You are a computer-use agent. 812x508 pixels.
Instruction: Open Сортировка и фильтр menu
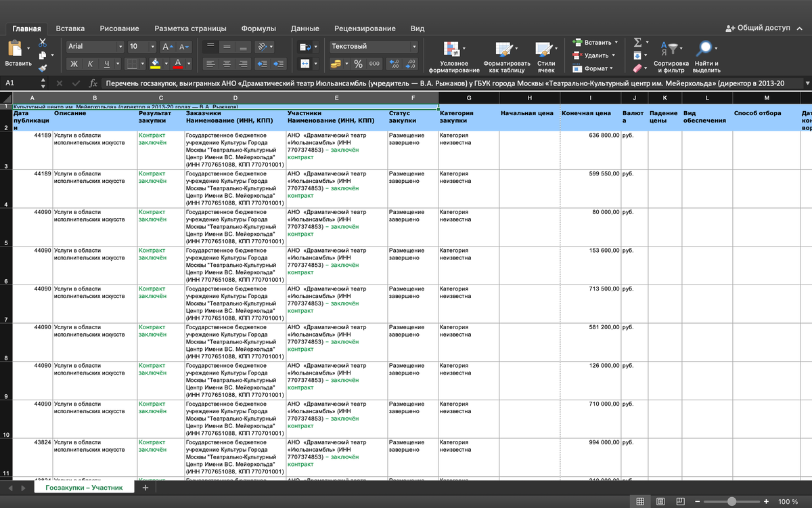coord(671,57)
